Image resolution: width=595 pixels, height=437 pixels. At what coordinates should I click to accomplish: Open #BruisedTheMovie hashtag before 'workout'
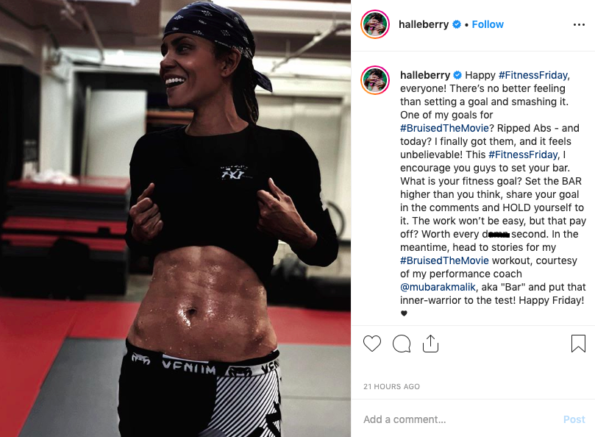point(444,261)
